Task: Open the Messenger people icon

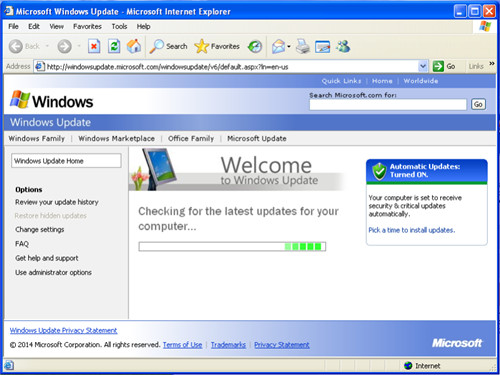Action: [x=343, y=46]
